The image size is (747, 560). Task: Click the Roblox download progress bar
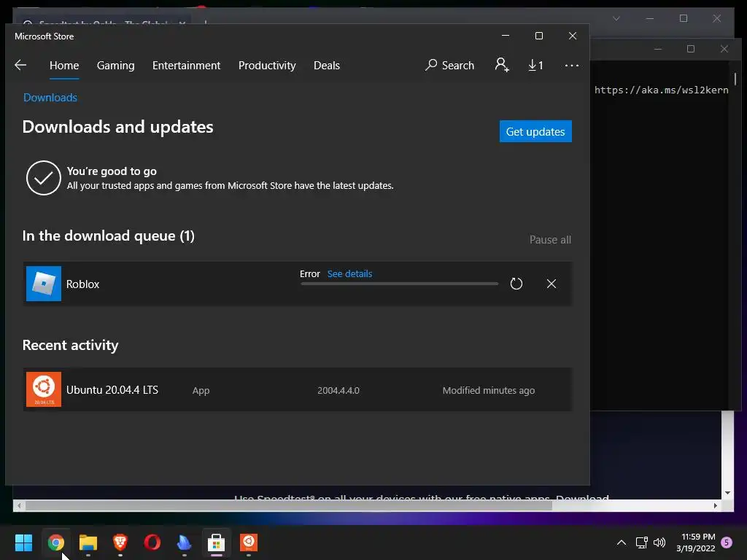click(x=399, y=284)
